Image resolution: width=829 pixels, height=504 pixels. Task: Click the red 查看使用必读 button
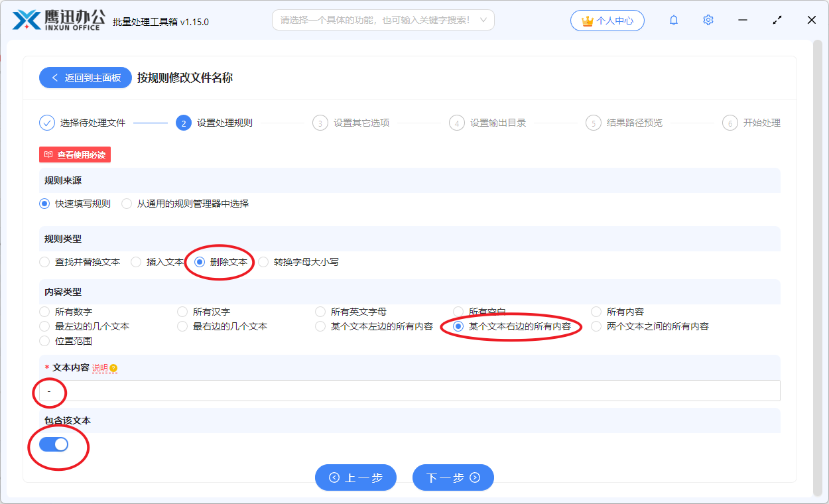(74, 155)
